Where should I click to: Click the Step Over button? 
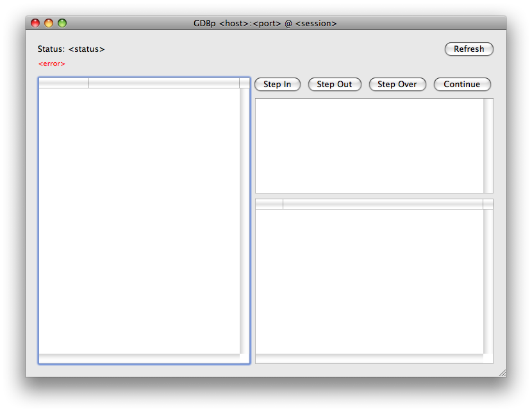coord(397,85)
